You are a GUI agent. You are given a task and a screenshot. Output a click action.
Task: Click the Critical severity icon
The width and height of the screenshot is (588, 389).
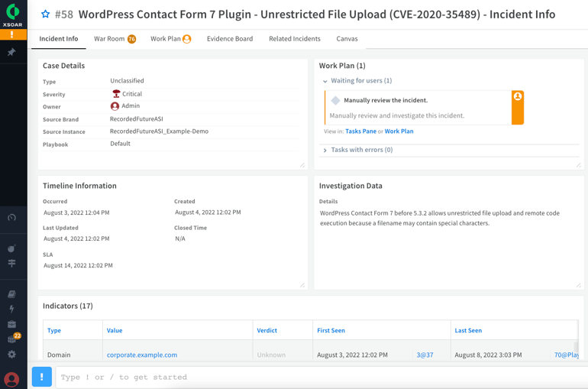click(116, 94)
